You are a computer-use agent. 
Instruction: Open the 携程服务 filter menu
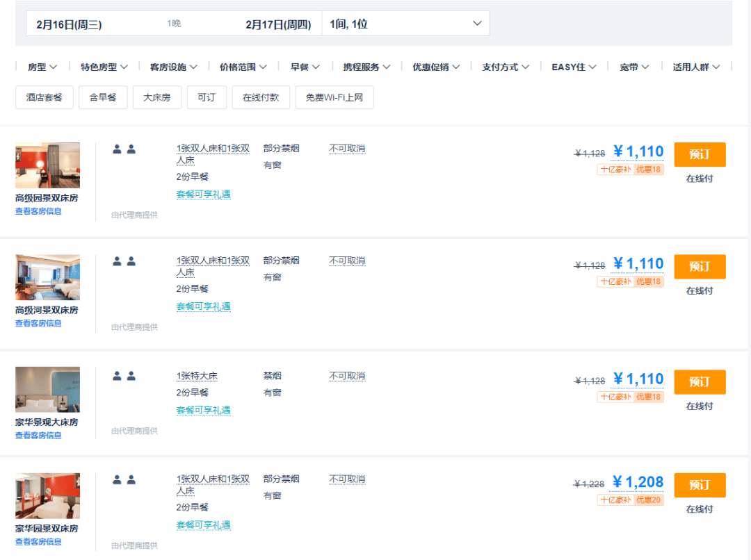(367, 67)
